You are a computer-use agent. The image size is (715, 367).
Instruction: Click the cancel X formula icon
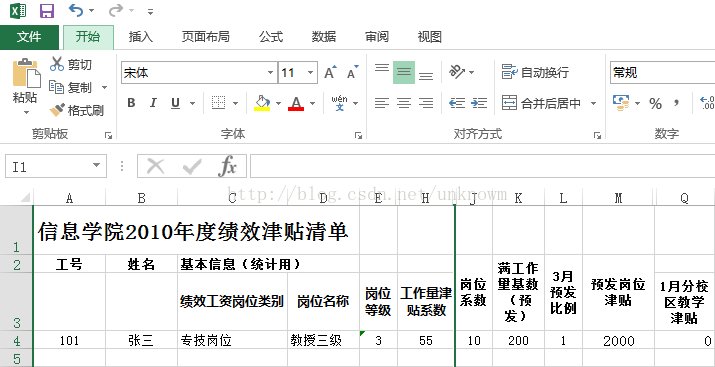[156, 167]
